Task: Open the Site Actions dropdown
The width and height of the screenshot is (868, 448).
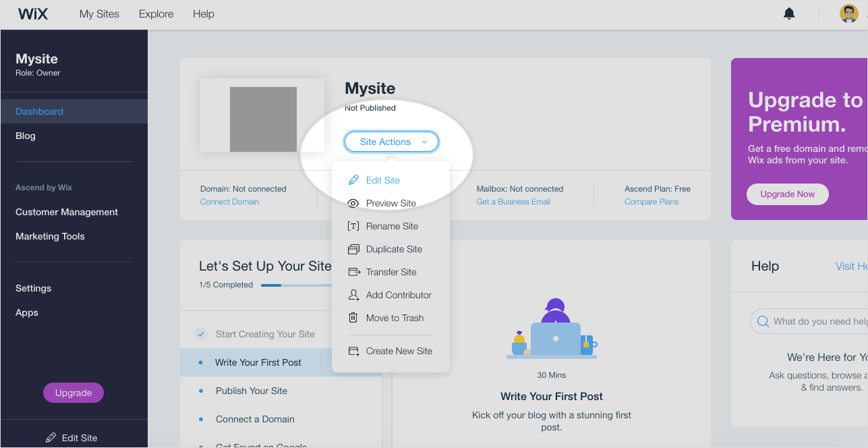Action: tap(391, 142)
